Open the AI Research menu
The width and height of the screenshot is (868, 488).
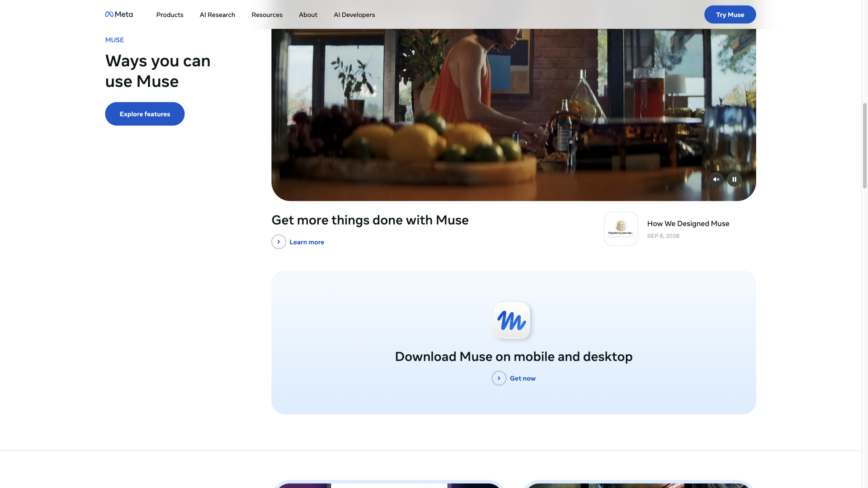tap(217, 14)
